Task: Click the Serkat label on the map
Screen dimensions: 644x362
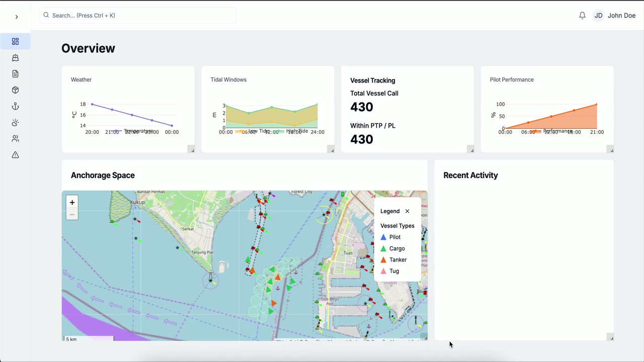Action: coord(188,229)
